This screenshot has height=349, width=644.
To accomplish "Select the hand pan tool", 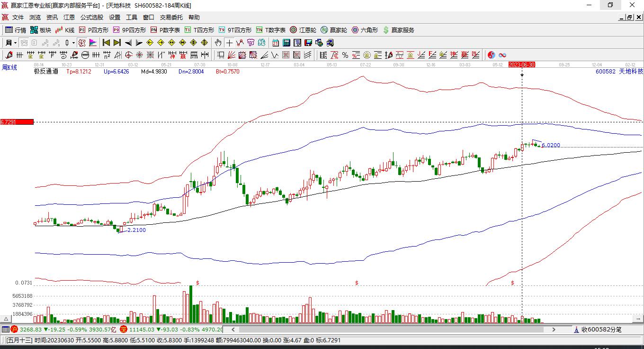I will coord(218,43).
